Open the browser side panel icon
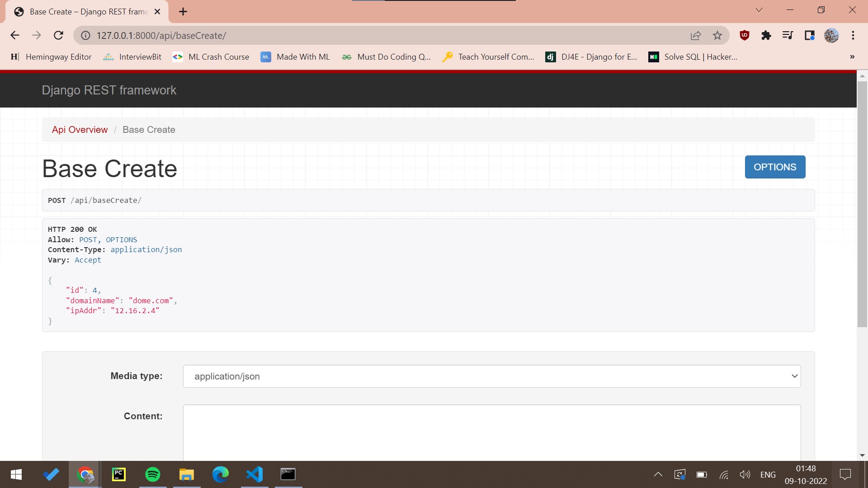 point(809,35)
